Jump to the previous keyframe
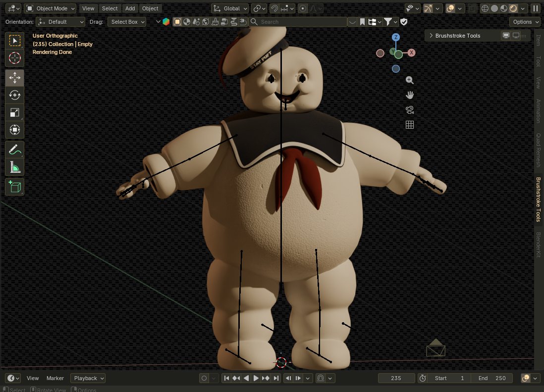The image size is (544, 392). pyautogui.click(x=236, y=378)
